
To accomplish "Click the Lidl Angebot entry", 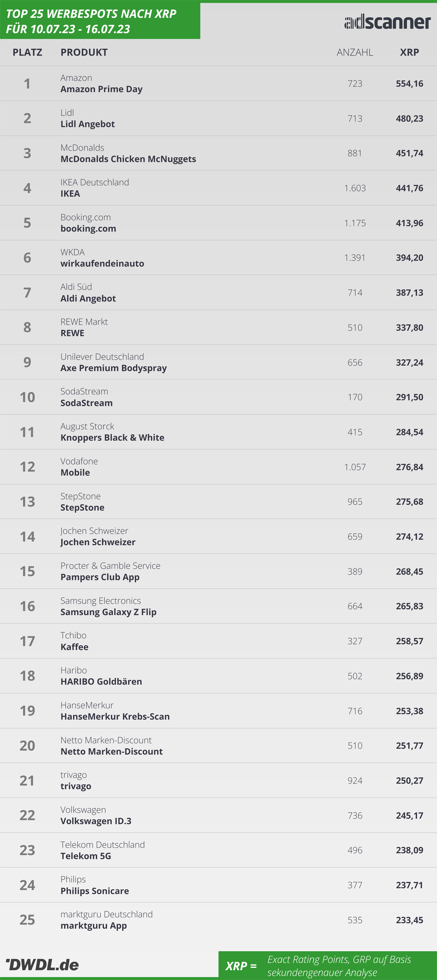I will click(87, 124).
